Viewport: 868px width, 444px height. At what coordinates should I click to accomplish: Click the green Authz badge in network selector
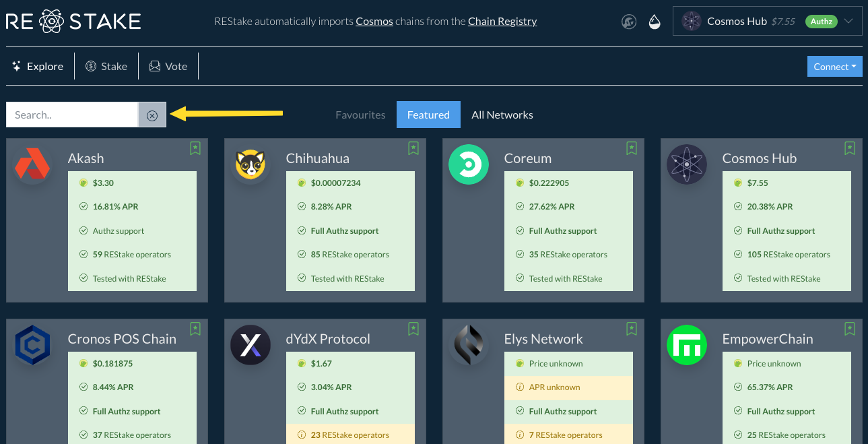[821, 22]
